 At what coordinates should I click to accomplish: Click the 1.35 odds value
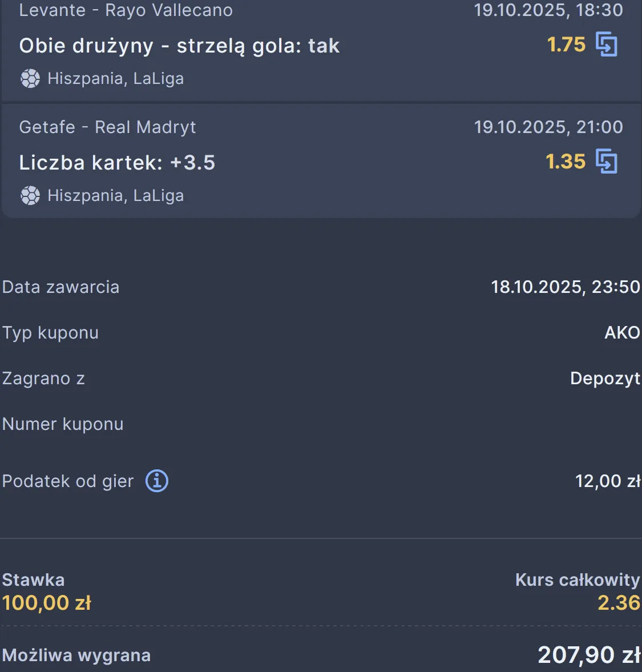(x=565, y=162)
